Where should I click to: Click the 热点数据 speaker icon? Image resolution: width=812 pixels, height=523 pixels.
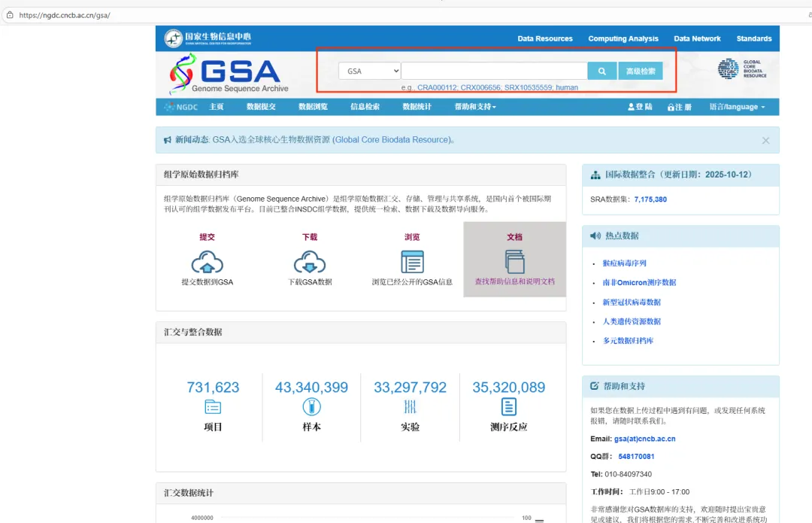coord(595,236)
